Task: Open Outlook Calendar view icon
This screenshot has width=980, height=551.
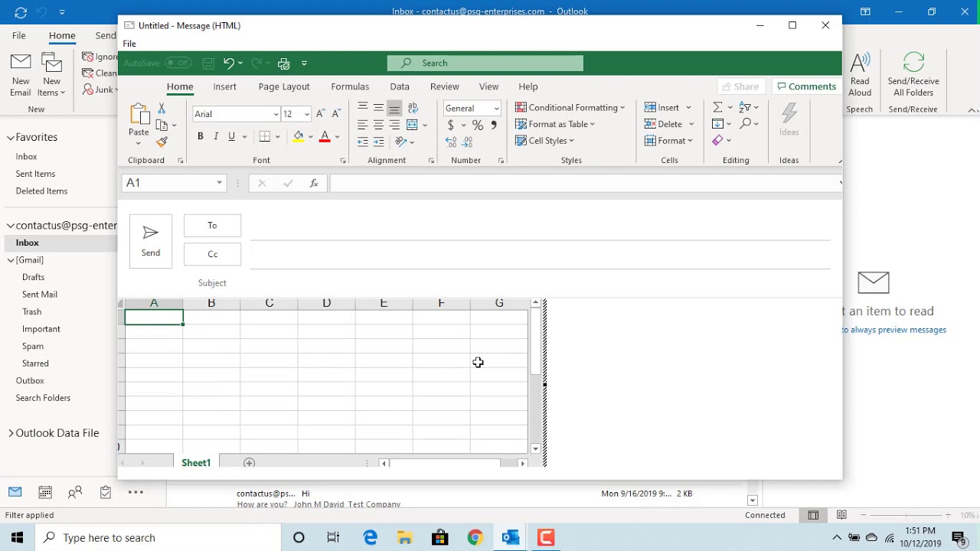Action: pos(45,493)
